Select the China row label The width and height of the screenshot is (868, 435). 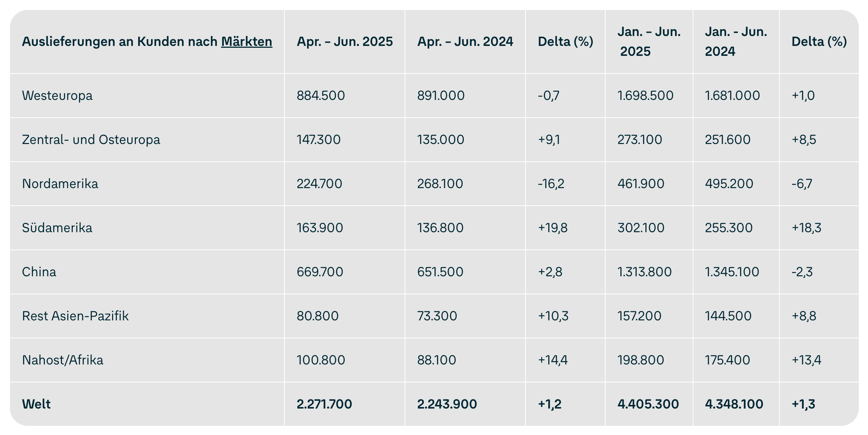[x=39, y=272]
